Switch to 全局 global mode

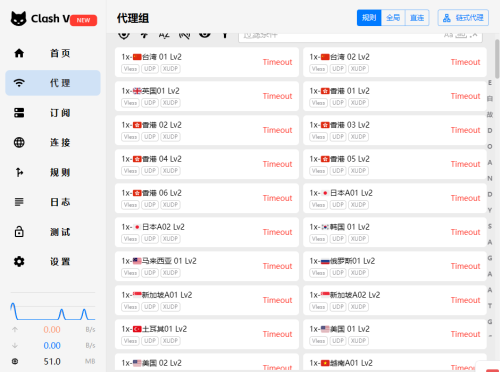click(393, 18)
